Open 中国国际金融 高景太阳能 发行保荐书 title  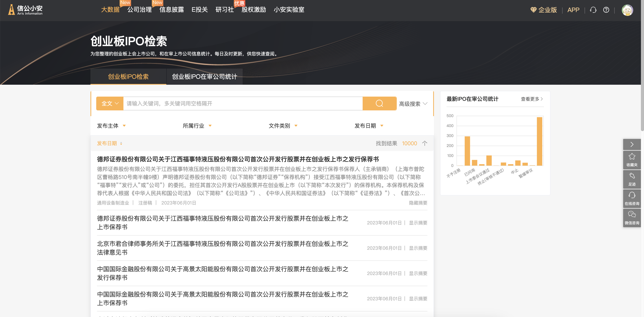(x=223, y=273)
